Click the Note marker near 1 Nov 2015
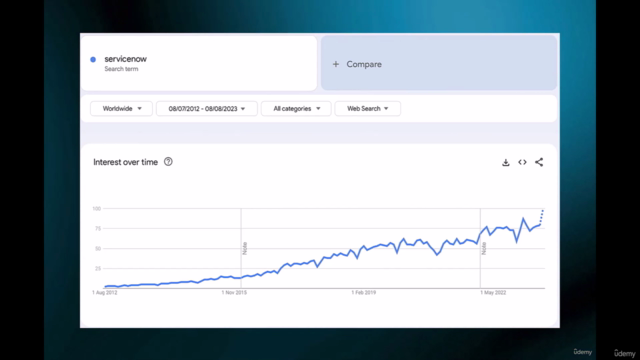This screenshot has height=360, width=640. click(245, 248)
